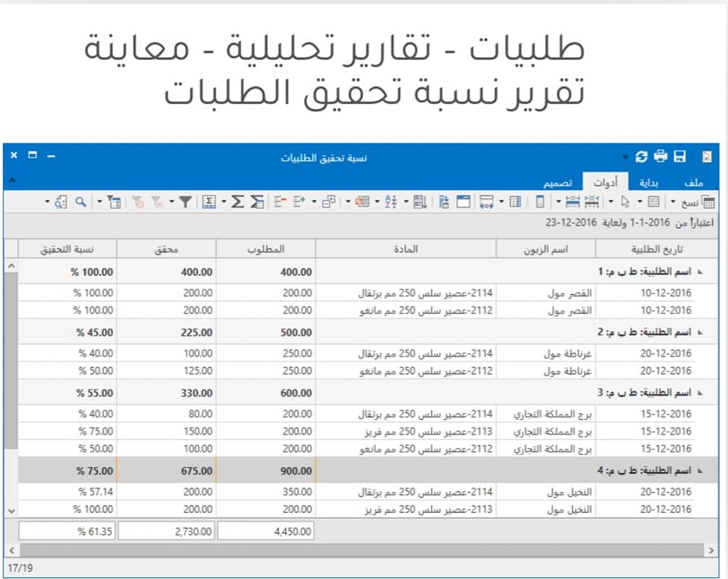Click the refresh icon in the title bar
Screen dimensions: 728x579
point(642,156)
